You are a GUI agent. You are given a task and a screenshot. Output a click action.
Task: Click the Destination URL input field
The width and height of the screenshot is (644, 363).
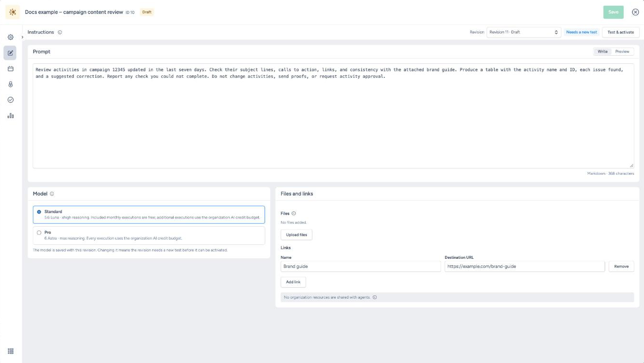[x=525, y=266]
